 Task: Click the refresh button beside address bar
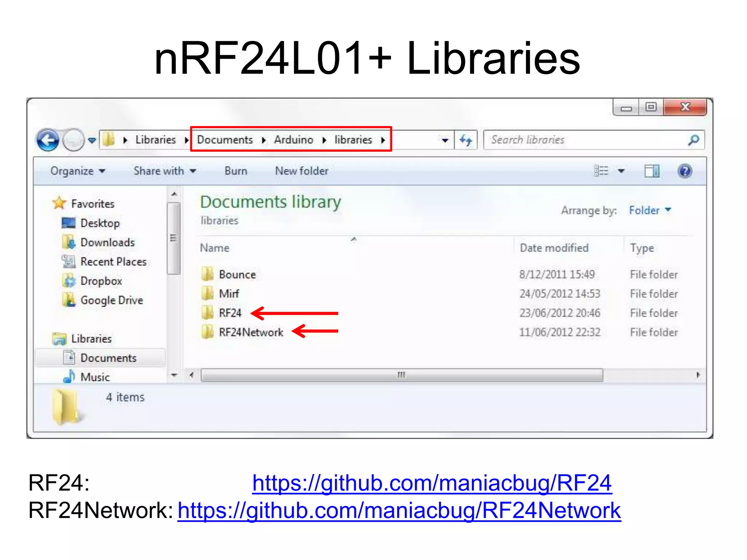[466, 140]
